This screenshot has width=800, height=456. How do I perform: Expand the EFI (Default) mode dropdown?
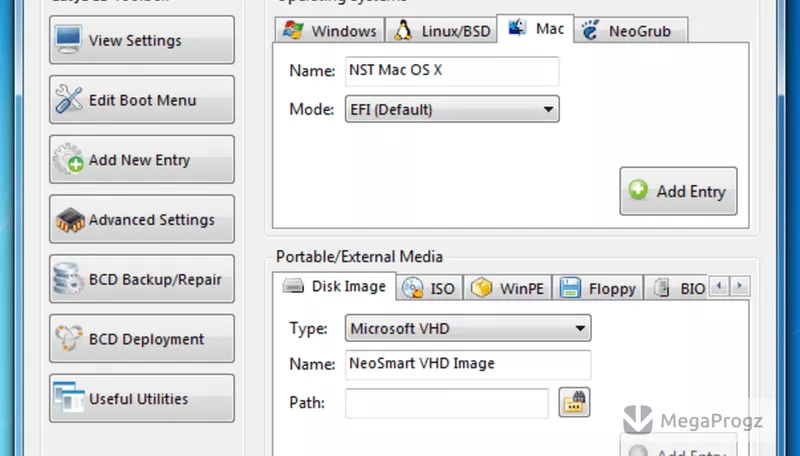click(452, 109)
